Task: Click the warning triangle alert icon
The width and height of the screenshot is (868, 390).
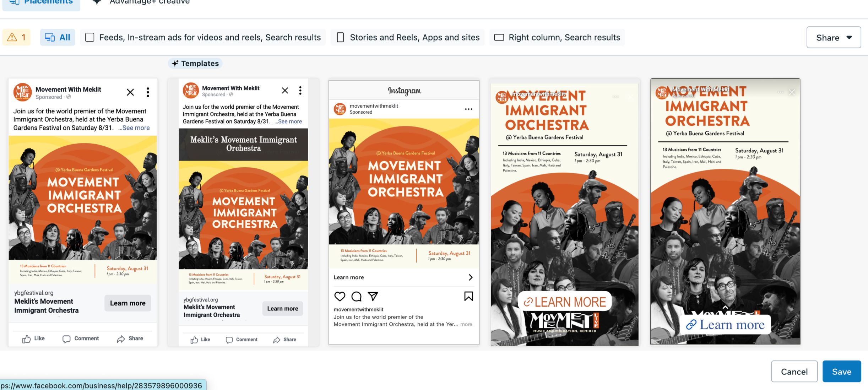Action: [12, 37]
